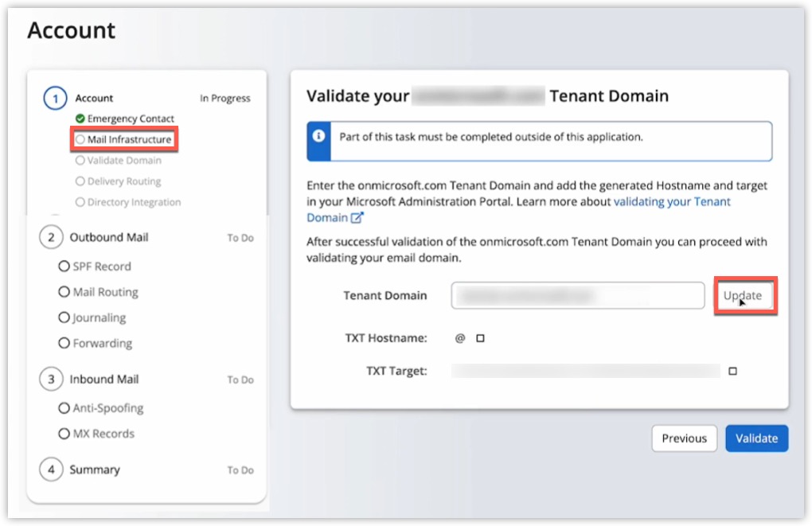Click the green checkmark beside Emergency Contact
Screen dimensions: 812x526
pos(79,118)
